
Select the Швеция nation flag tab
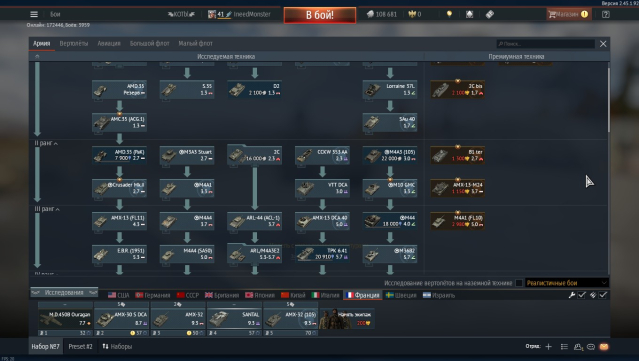[401, 295]
